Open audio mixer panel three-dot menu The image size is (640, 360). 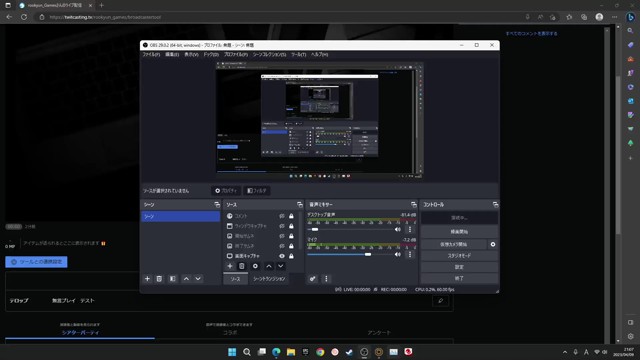326,279
